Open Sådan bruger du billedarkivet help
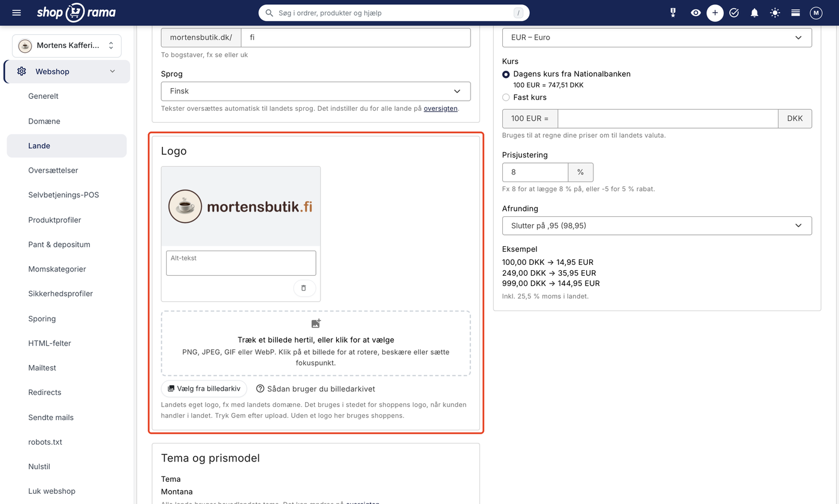This screenshot has height=504, width=839. [x=315, y=389]
